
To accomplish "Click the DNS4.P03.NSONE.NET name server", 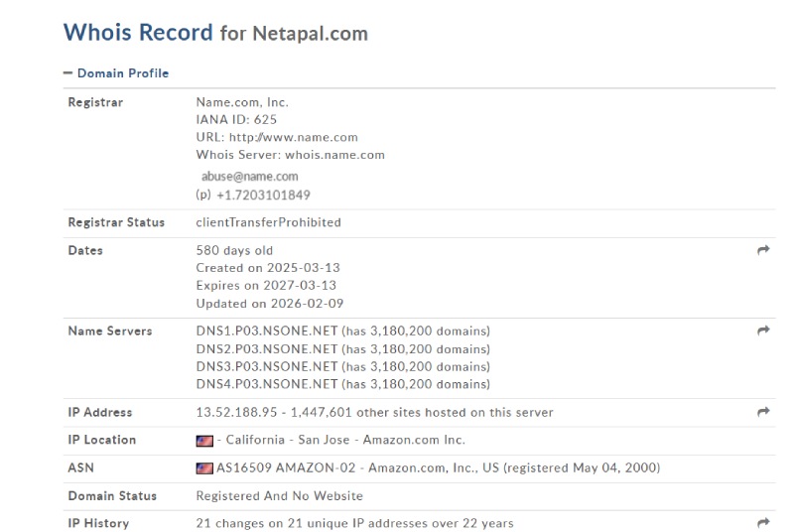I will (x=267, y=384).
